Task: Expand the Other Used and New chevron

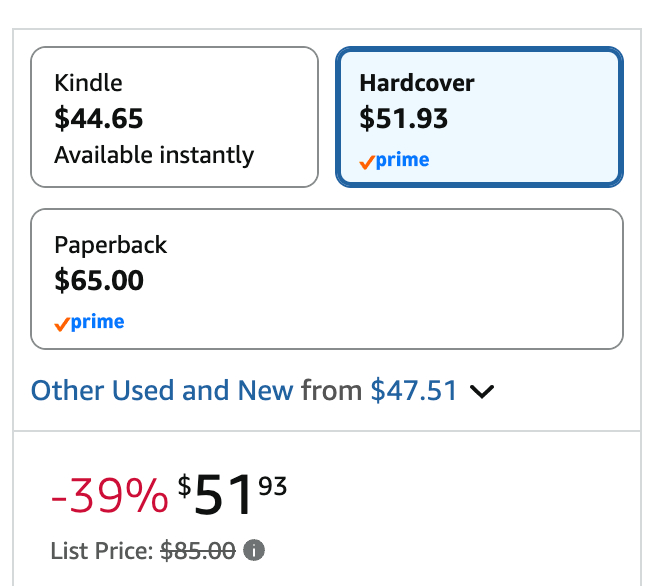Action: pos(482,391)
